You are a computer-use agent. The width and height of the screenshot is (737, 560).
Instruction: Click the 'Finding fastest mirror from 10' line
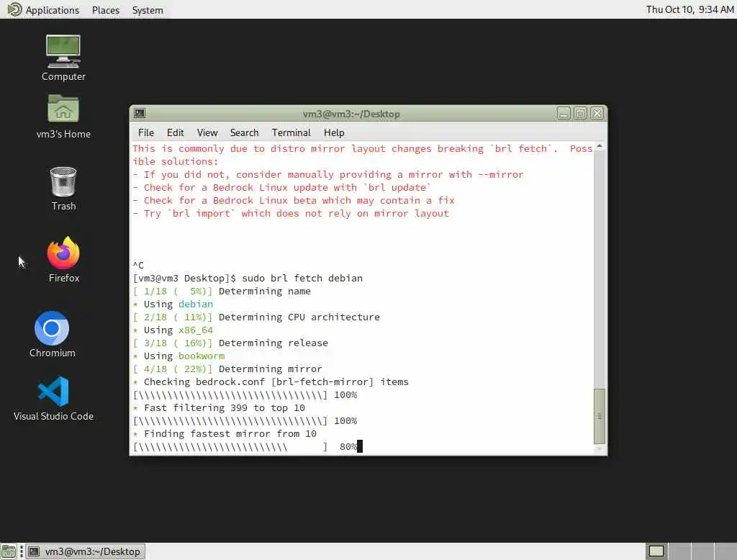(x=225, y=433)
